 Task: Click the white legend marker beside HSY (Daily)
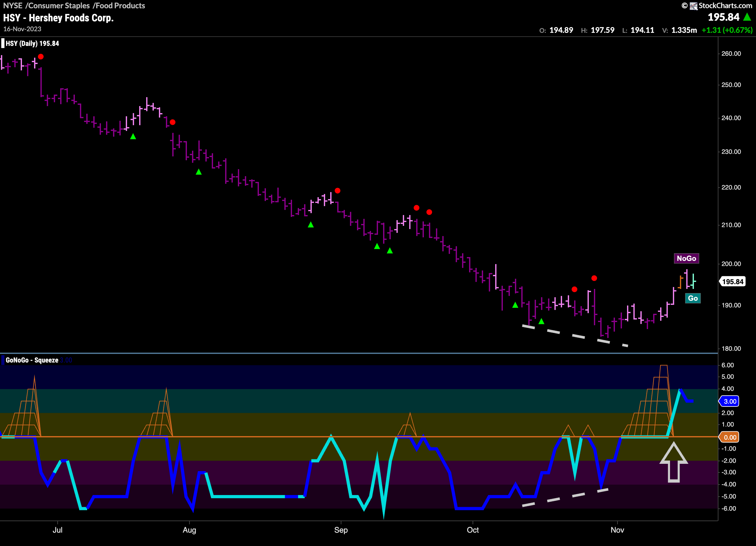(3, 43)
